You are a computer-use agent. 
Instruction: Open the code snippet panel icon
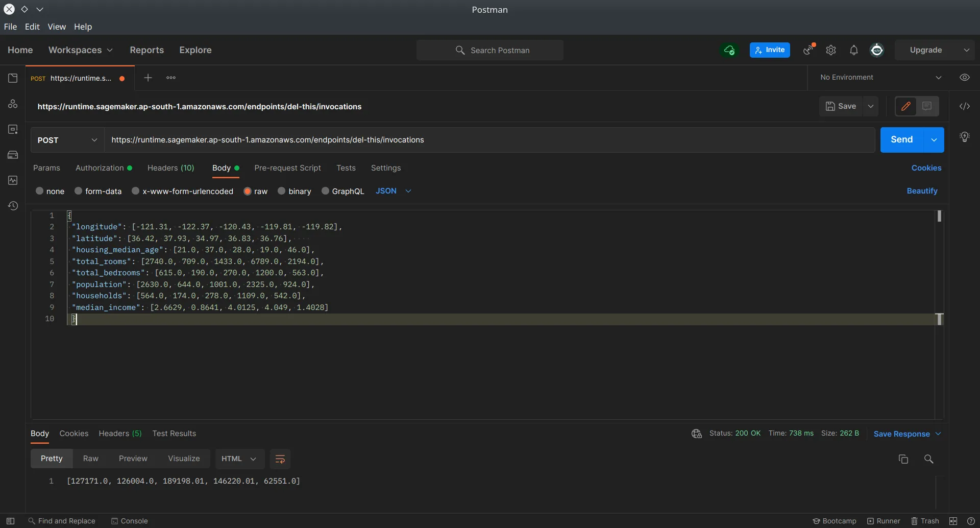pos(965,106)
